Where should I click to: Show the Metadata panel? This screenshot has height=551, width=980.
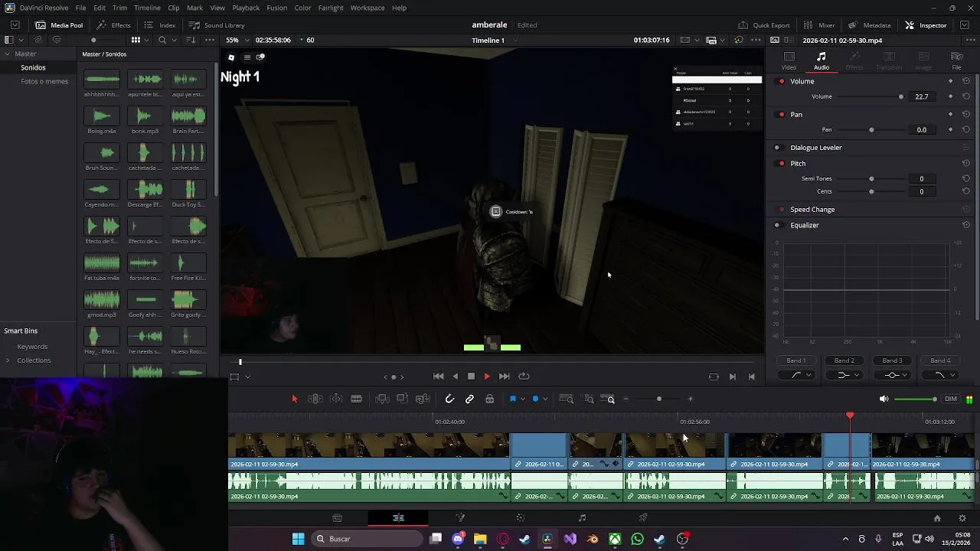(869, 25)
